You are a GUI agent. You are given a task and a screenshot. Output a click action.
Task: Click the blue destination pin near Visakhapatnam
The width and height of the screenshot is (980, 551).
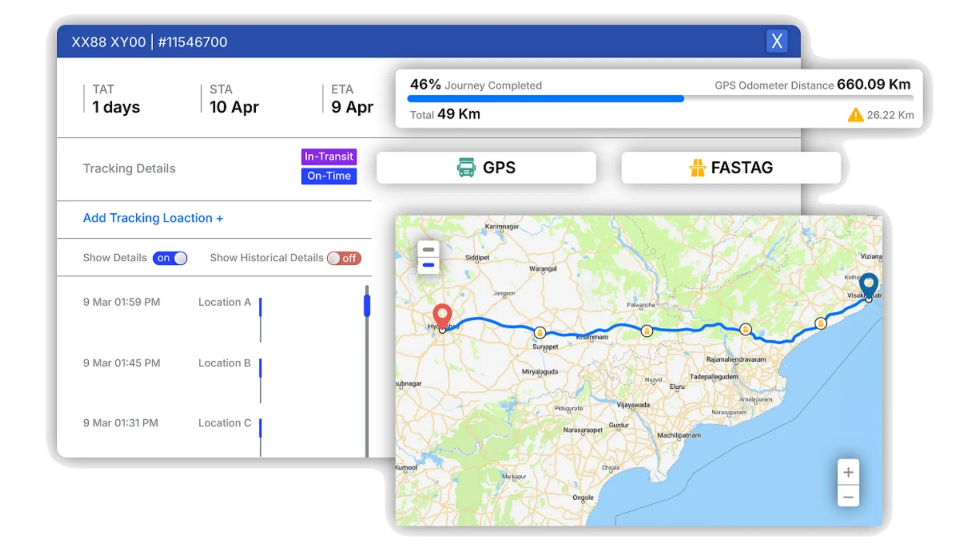pos(868,286)
